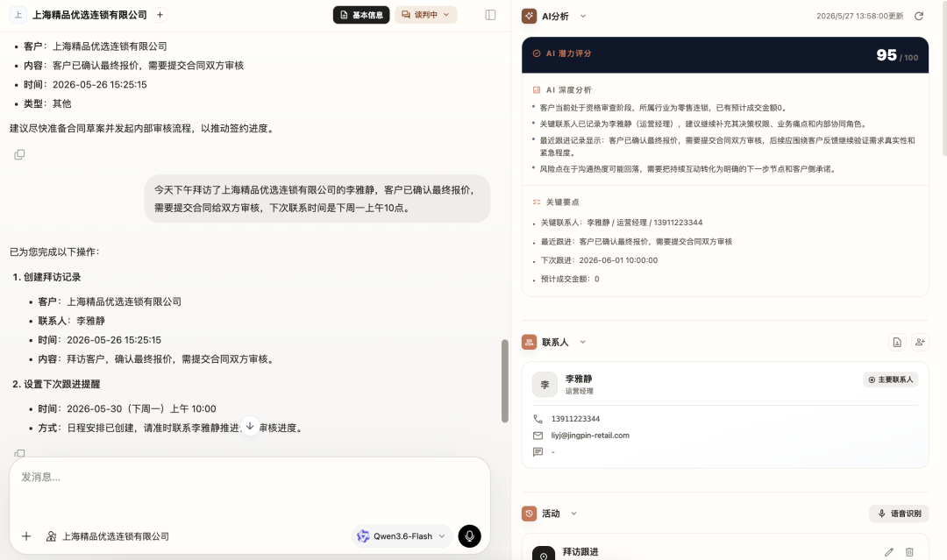Click the 上海精品优选连锁有限公司 tag in message box
The width and height of the screenshot is (947, 560).
point(116,536)
